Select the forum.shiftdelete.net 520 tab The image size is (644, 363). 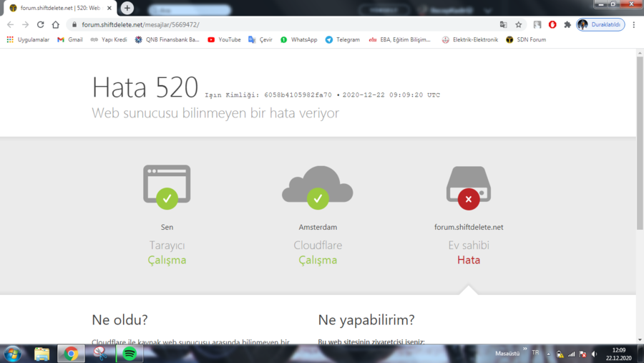click(60, 8)
